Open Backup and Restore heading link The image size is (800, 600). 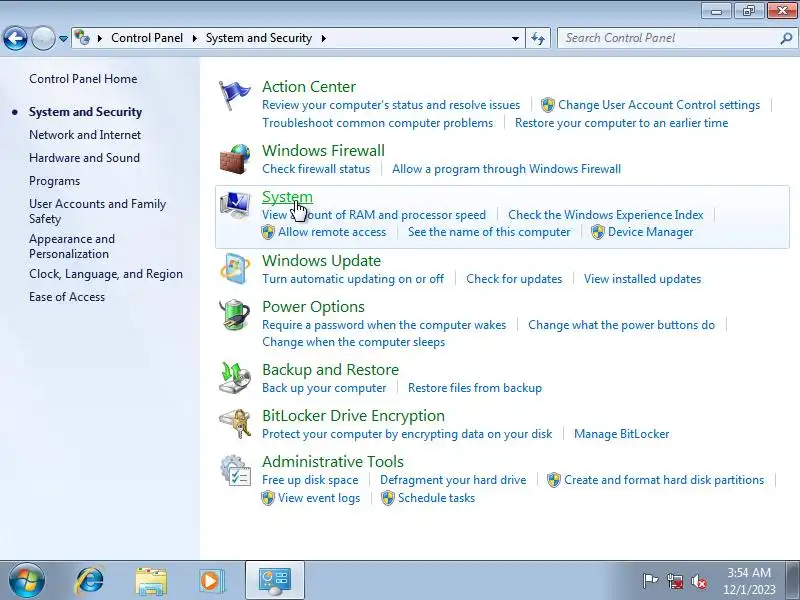[331, 370]
